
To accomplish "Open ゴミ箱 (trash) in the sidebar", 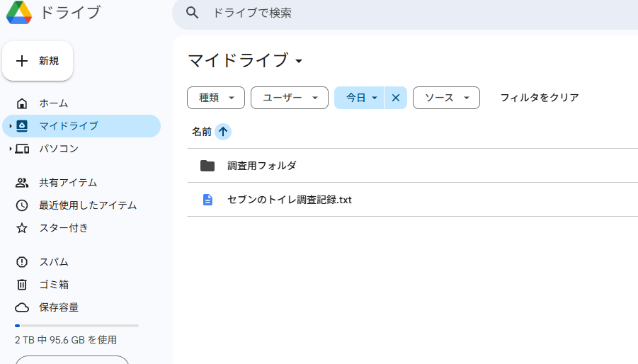I will click(x=54, y=285).
